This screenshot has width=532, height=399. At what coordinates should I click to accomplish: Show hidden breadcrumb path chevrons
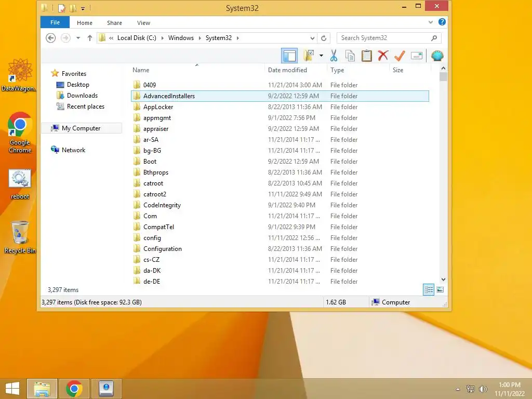click(x=111, y=38)
